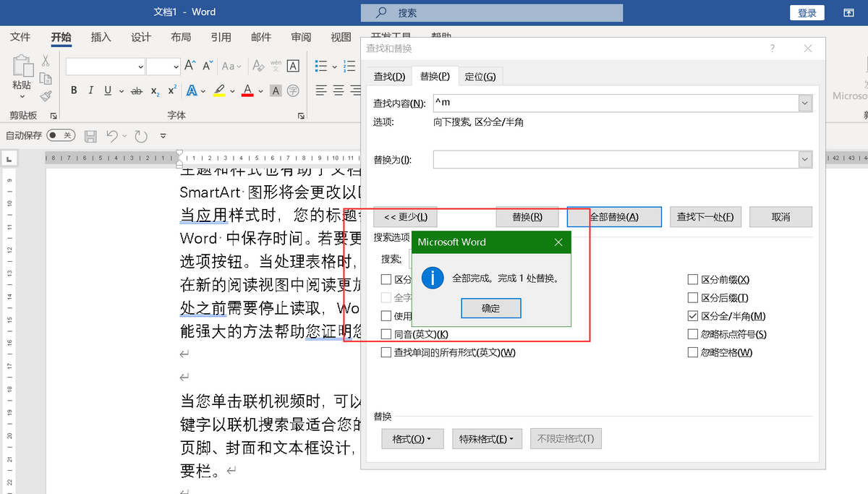Expand the font color arrow
Image resolution: width=868 pixels, height=494 pixels.
(x=260, y=91)
